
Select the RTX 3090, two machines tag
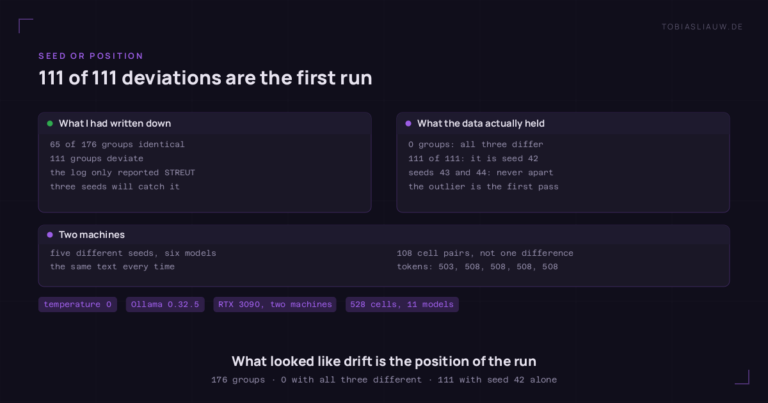point(275,304)
